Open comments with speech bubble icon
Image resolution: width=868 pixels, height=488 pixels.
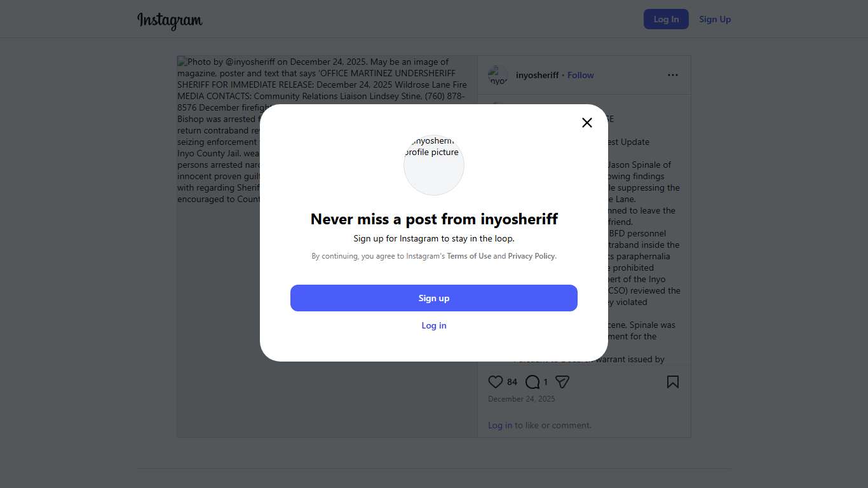tap(532, 382)
